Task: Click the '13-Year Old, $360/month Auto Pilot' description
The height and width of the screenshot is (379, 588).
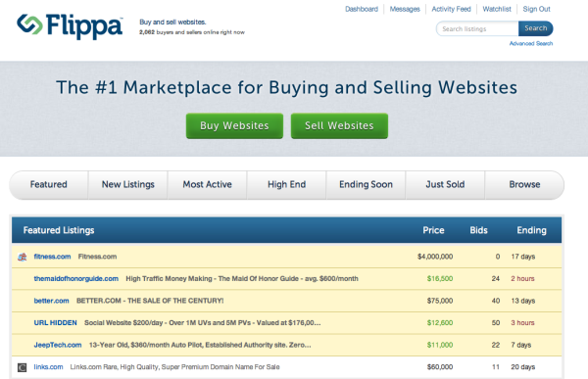Action: pyautogui.click(x=200, y=345)
